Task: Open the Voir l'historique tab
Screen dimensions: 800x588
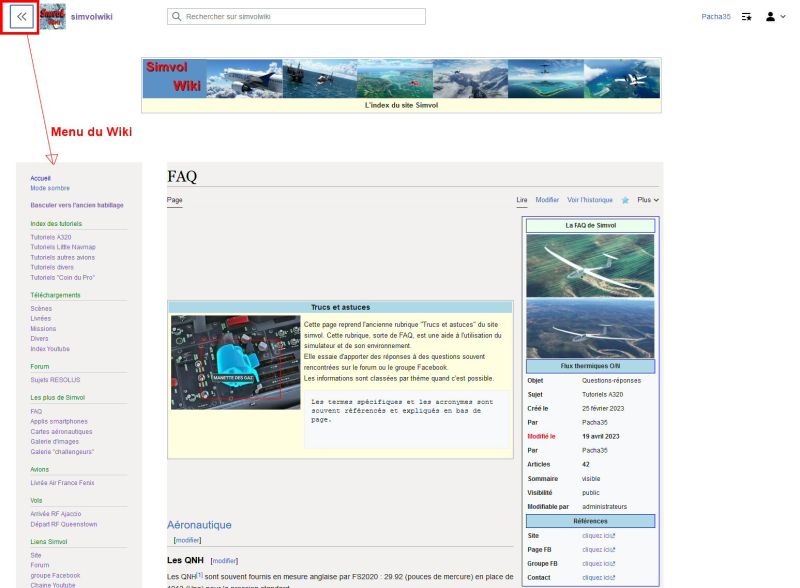Action: tap(590, 200)
